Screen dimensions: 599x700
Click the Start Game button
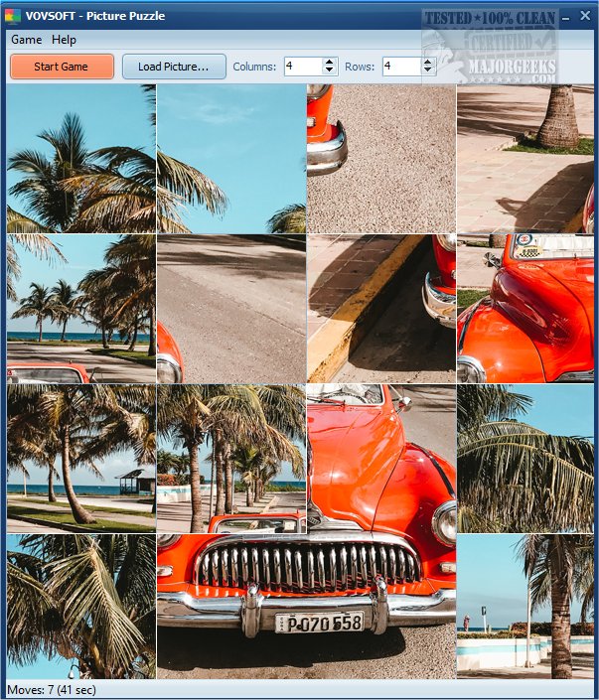click(62, 67)
